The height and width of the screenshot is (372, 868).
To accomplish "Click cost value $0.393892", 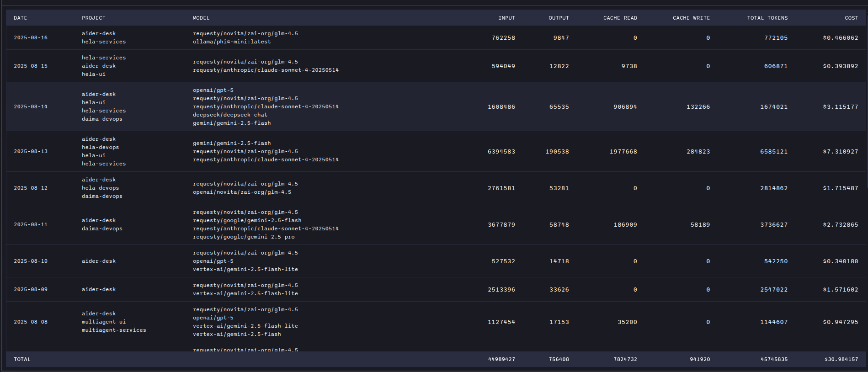I will tap(840, 66).
